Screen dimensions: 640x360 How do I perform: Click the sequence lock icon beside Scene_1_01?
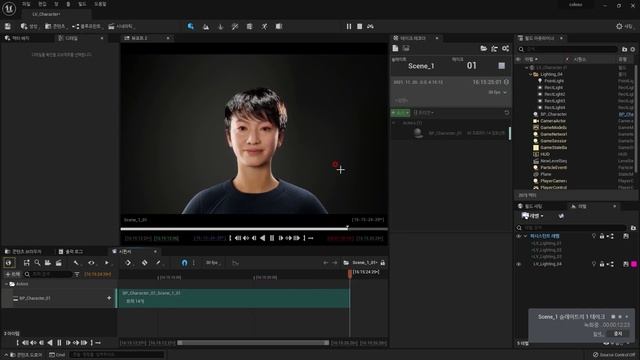(x=382, y=263)
